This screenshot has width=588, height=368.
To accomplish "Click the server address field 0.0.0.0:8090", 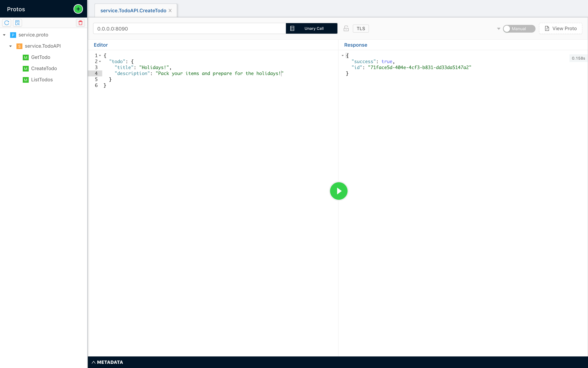I will [x=190, y=28].
